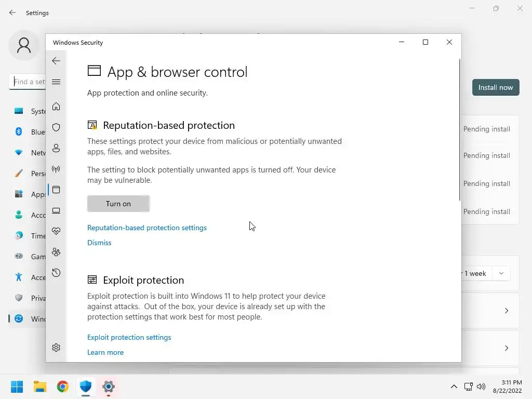Go back in Windows Security window
This screenshot has height=399, width=532.
(56, 61)
